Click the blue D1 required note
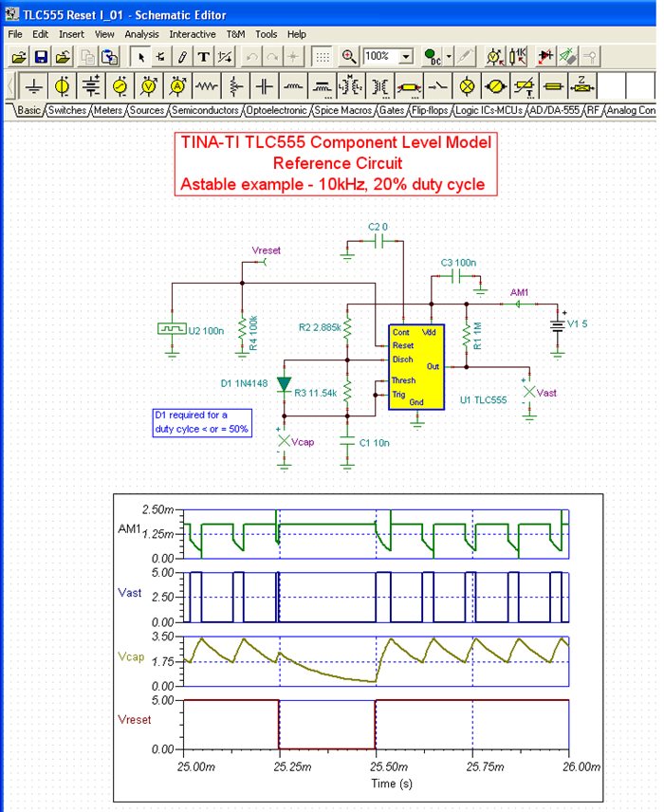This screenshot has width=664, height=812. [202, 422]
